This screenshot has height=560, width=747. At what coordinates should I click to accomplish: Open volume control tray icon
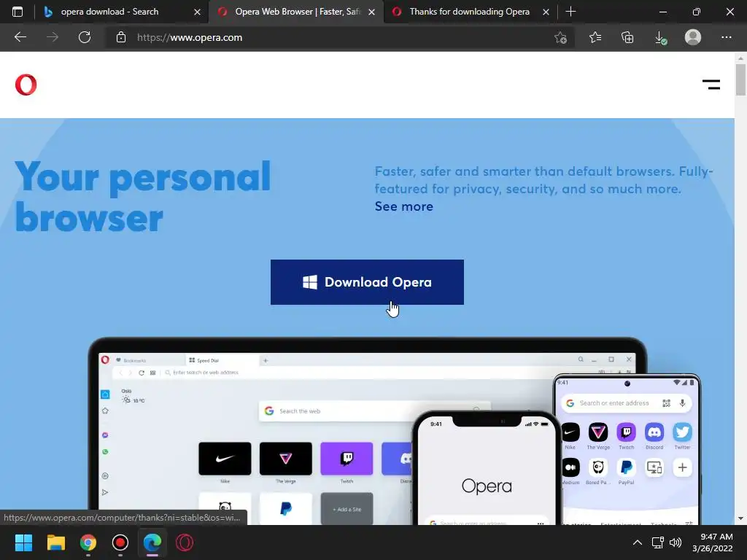pos(676,542)
